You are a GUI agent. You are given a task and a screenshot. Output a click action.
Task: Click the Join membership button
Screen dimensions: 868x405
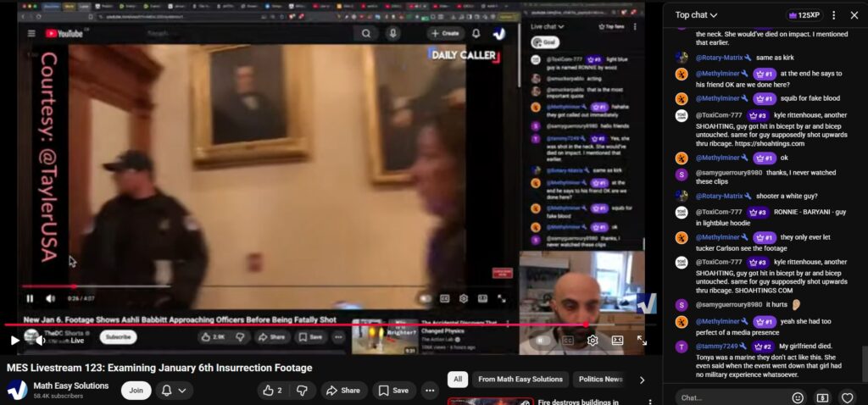pyautogui.click(x=136, y=391)
